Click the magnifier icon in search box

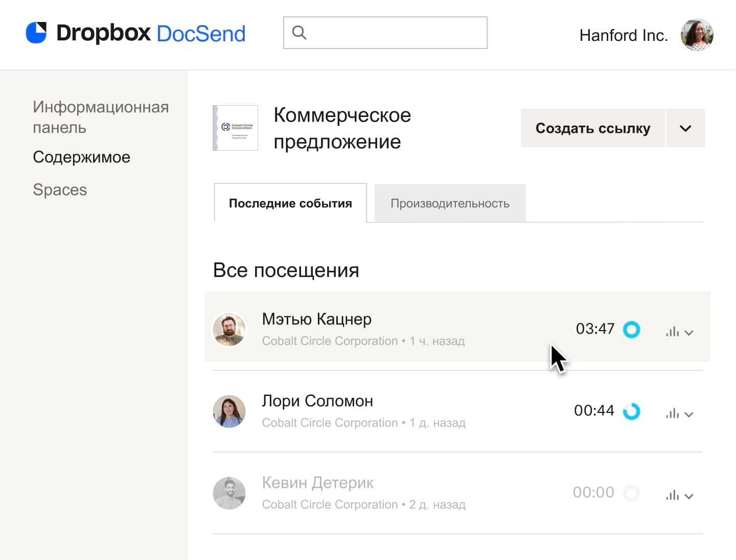point(299,33)
